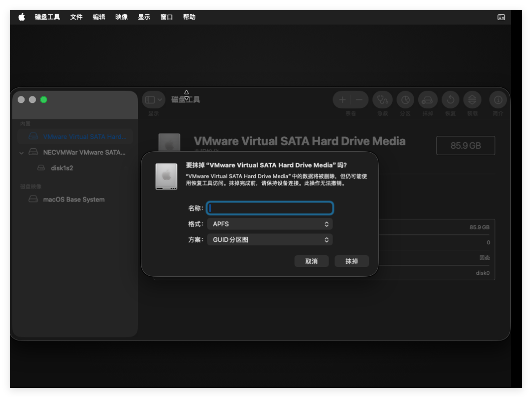Click the input source icon in menu bar
532x398 pixels.
pos(501,17)
